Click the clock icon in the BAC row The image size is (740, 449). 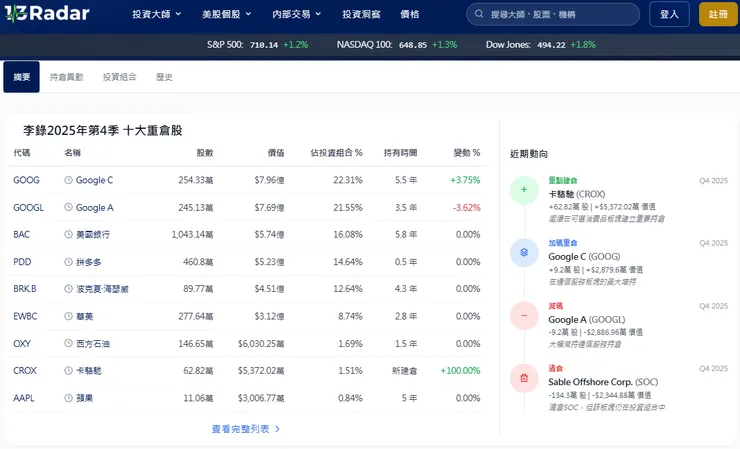coord(68,234)
